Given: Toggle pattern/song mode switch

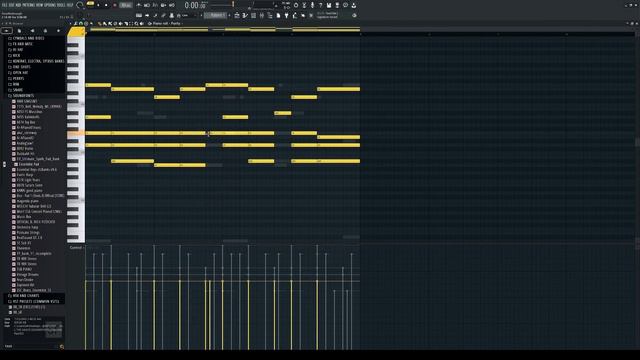Looking at the screenshot, I should coord(90,4).
